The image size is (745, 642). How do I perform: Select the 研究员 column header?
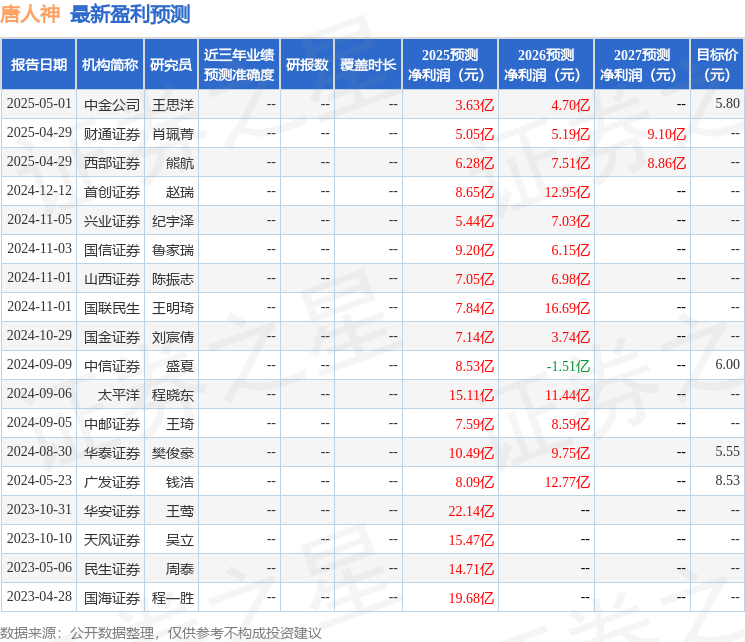(x=171, y=65)
